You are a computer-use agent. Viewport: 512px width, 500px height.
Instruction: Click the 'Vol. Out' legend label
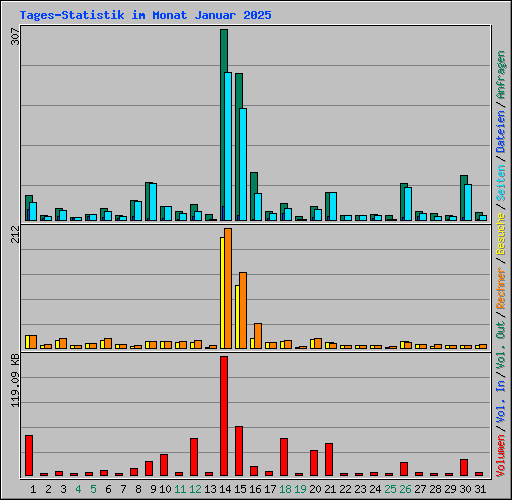501,344
